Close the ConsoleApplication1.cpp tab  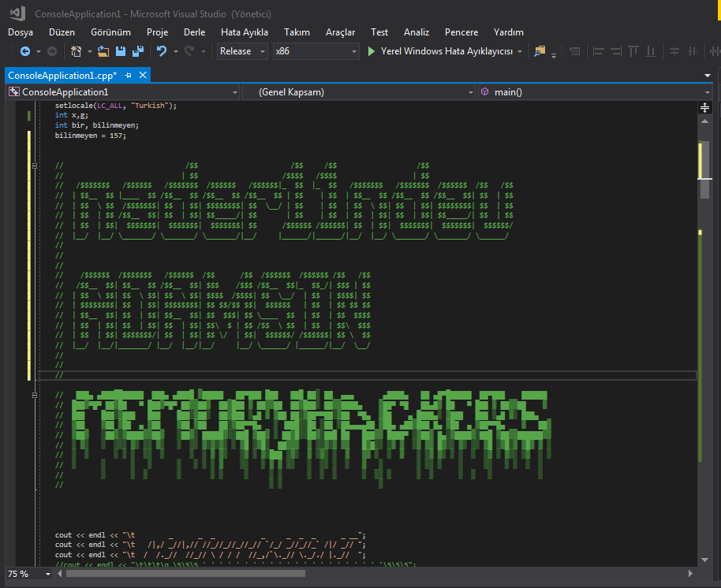pos(143,75)
